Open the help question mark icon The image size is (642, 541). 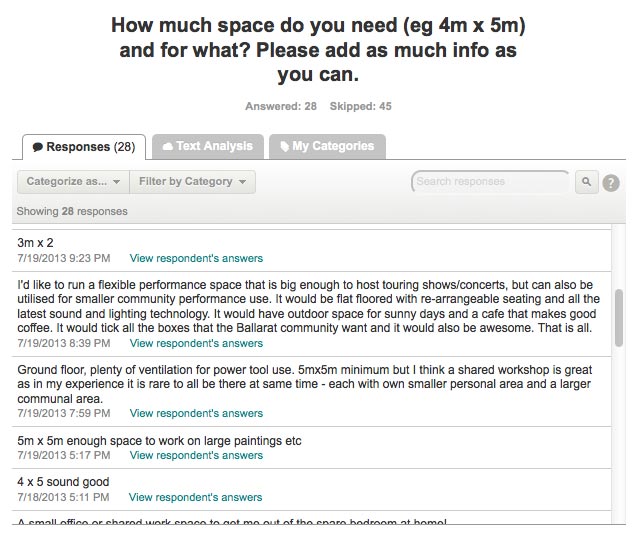(611, 182)
